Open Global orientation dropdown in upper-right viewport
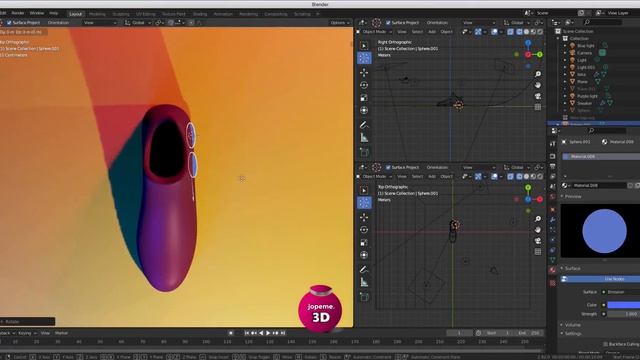 [517, 23]
